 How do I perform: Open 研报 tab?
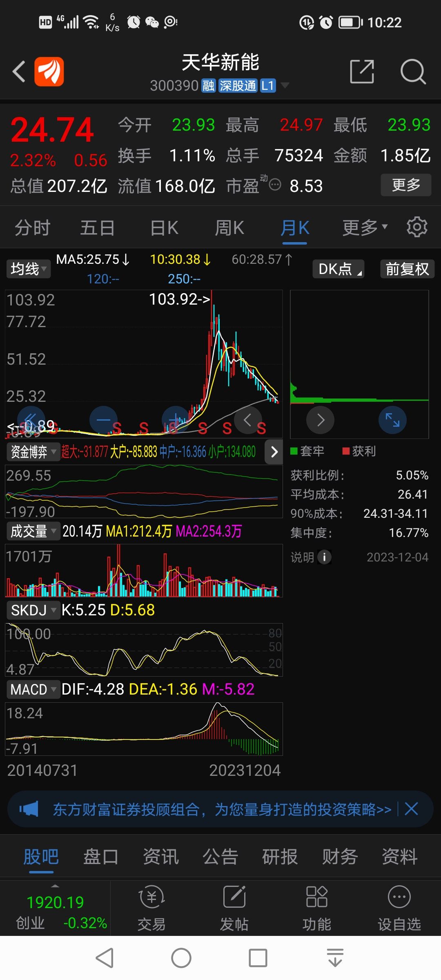tap(280, 857)
